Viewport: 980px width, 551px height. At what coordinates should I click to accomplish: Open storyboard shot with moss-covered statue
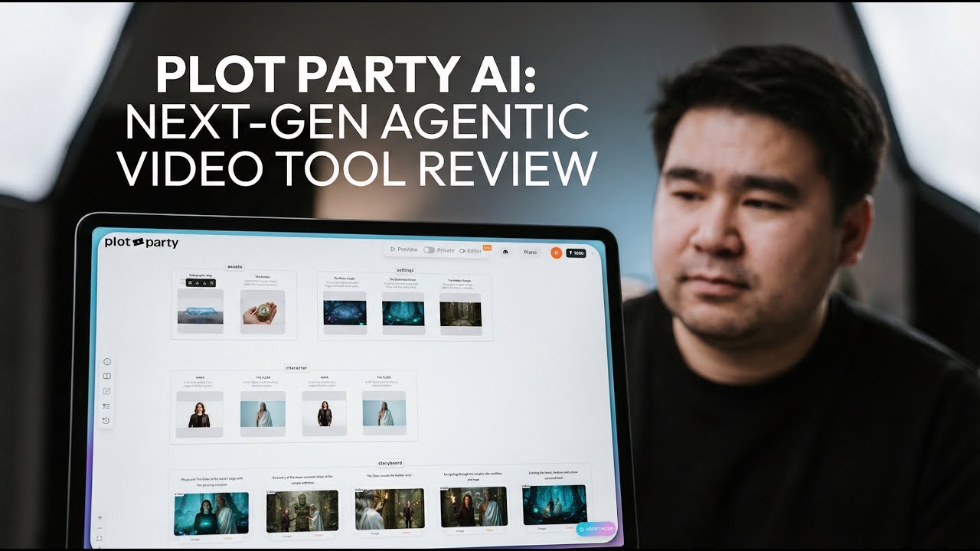[x=302, y=511]
